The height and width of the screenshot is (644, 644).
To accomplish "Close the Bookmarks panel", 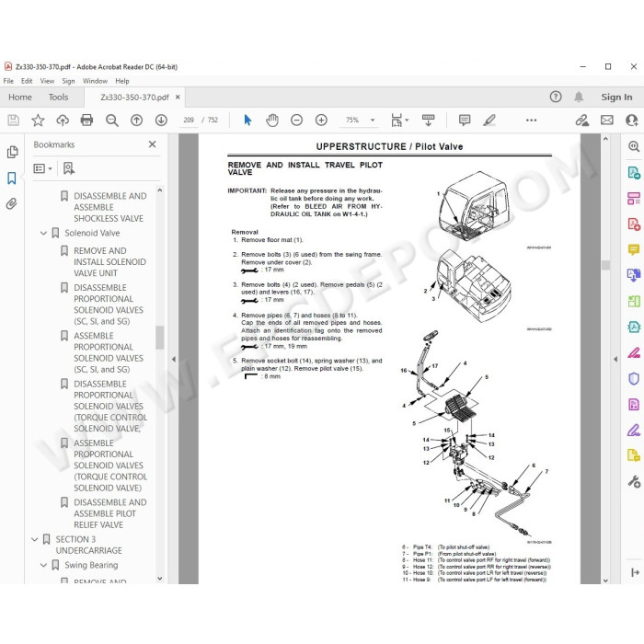I will (x=153, y=144).
